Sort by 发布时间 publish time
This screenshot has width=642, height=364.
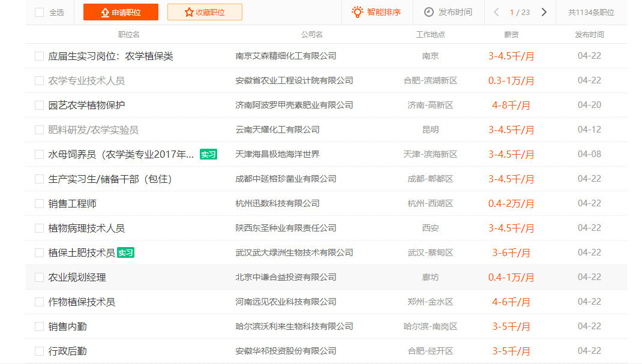(x=448, y=12)
